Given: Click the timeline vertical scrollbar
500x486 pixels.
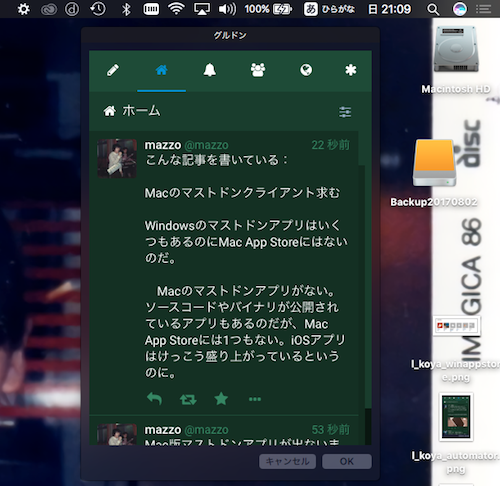Looking at the screenshot, I should pyautogui.click(x=362, y=288).
